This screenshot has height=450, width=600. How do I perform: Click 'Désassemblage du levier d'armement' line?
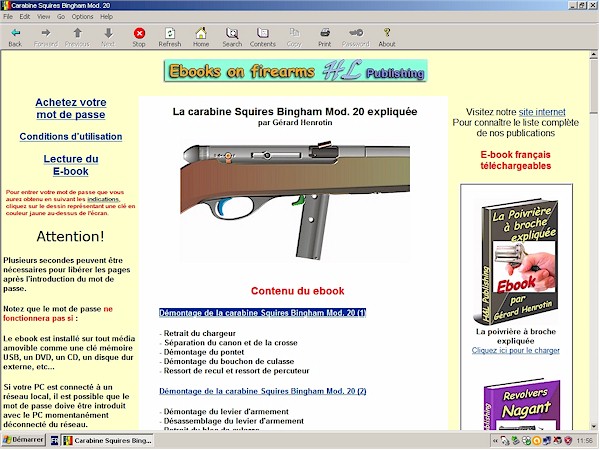pos(233,421)
